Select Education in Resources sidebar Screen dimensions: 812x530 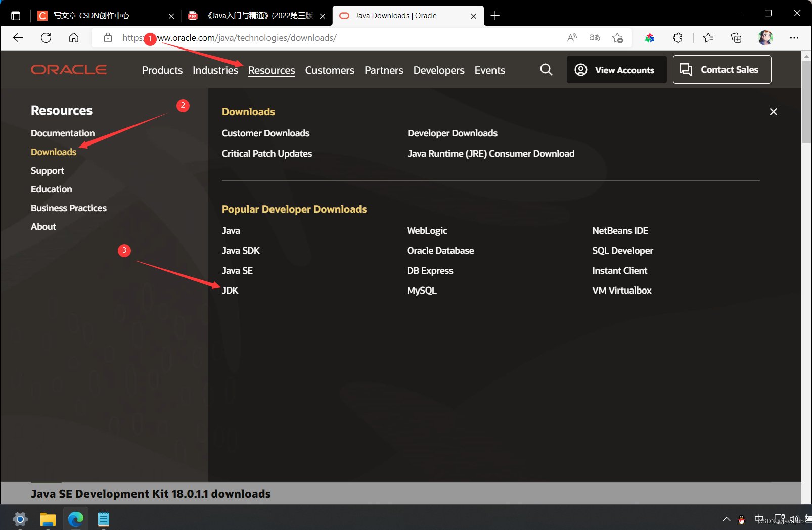click(x=52, y=189)
